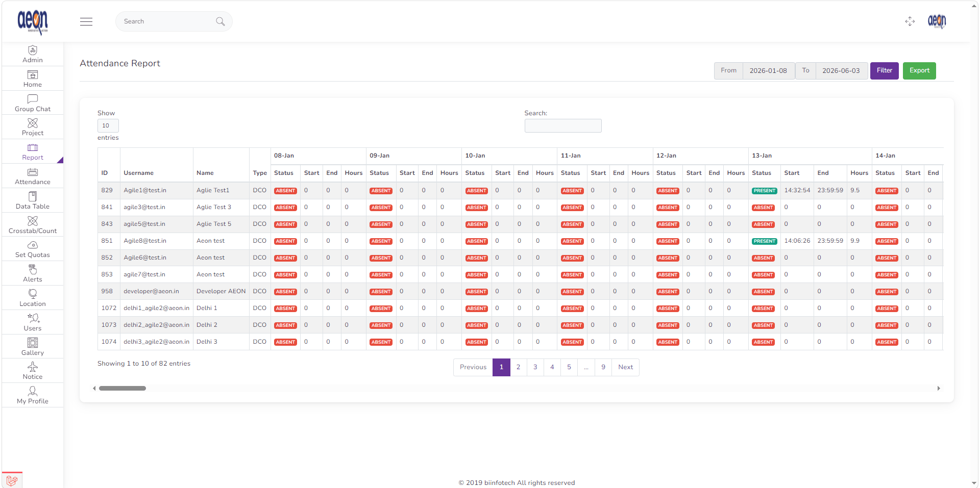Screen dimensions: 980x488
Task: Go to the Previous page
Action: [x=473, y=367]
